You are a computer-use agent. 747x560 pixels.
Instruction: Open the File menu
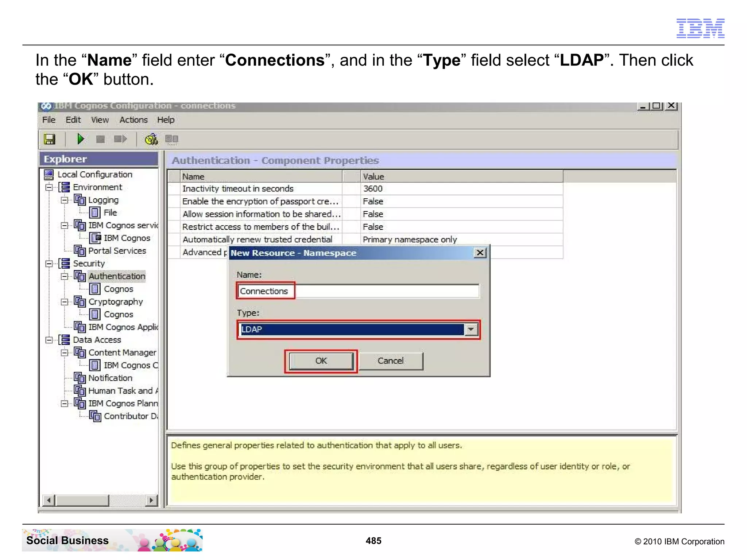[x=49, y=120]
